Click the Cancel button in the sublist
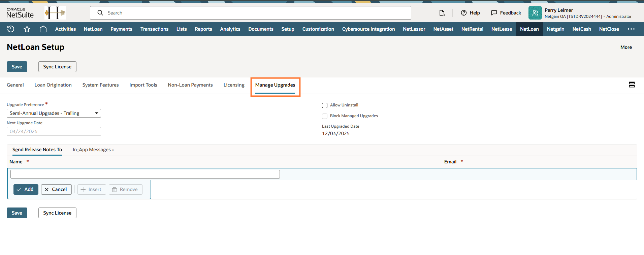This screenshot has width=644, height=255. (56, 189)
